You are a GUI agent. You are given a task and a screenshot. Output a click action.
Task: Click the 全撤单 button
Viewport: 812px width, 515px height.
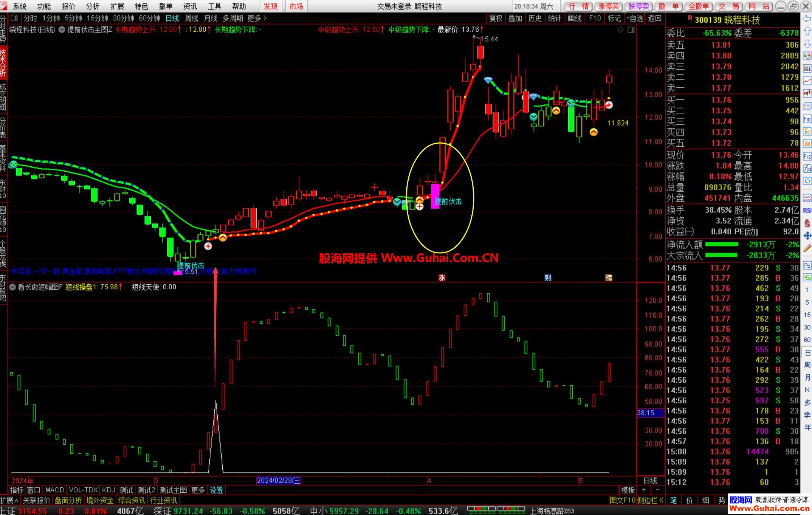pyautogui.click(x=699, y=6)
